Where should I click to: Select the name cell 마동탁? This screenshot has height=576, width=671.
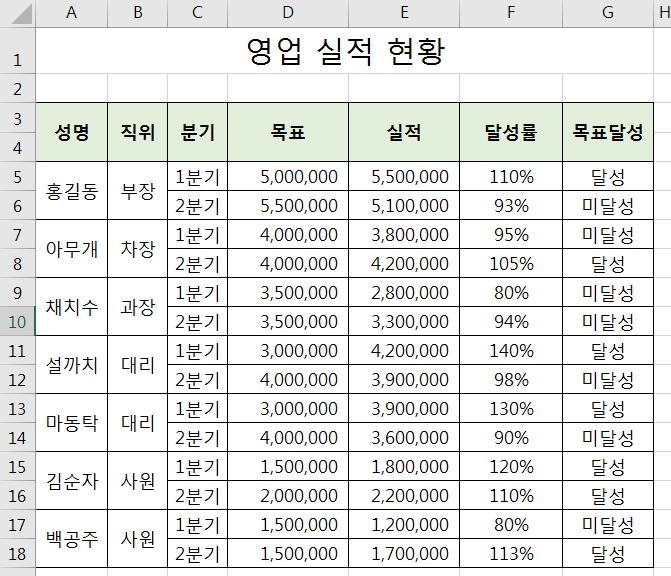coord(71,423)
